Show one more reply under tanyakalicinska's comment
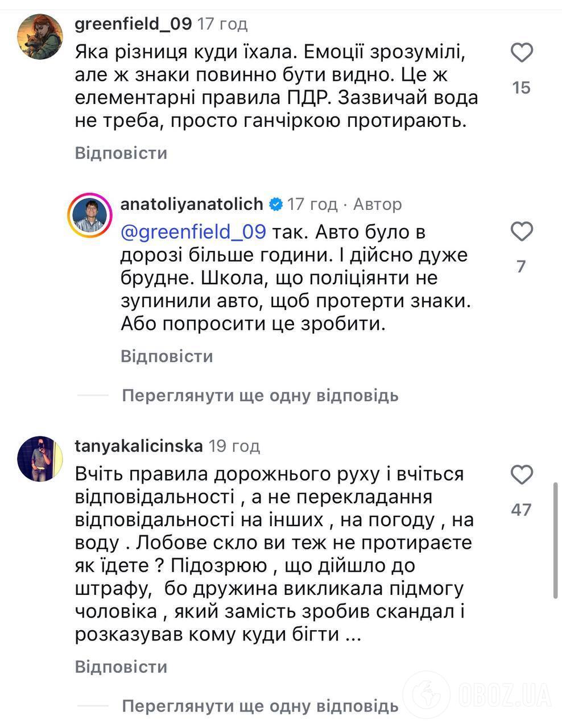This screenshot has height=728, width=562. pos(259,706)
